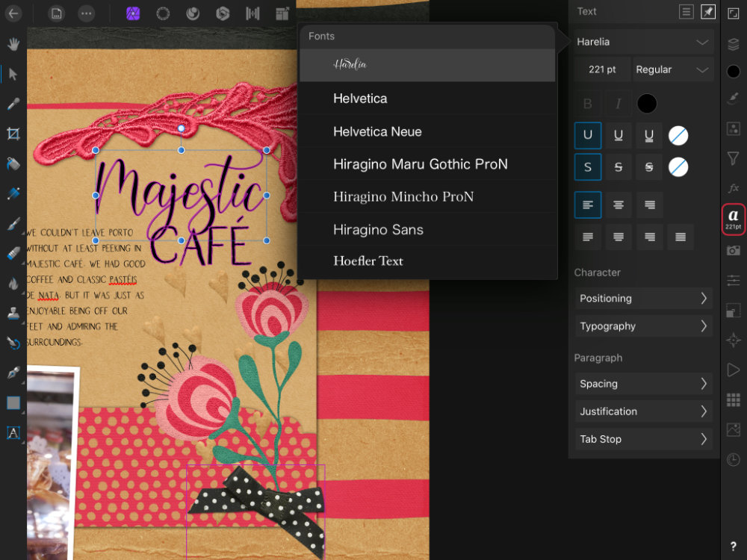Screen dimensions: 747x560
Task: Open the Liquify persona icon
Action: (193, 13)
